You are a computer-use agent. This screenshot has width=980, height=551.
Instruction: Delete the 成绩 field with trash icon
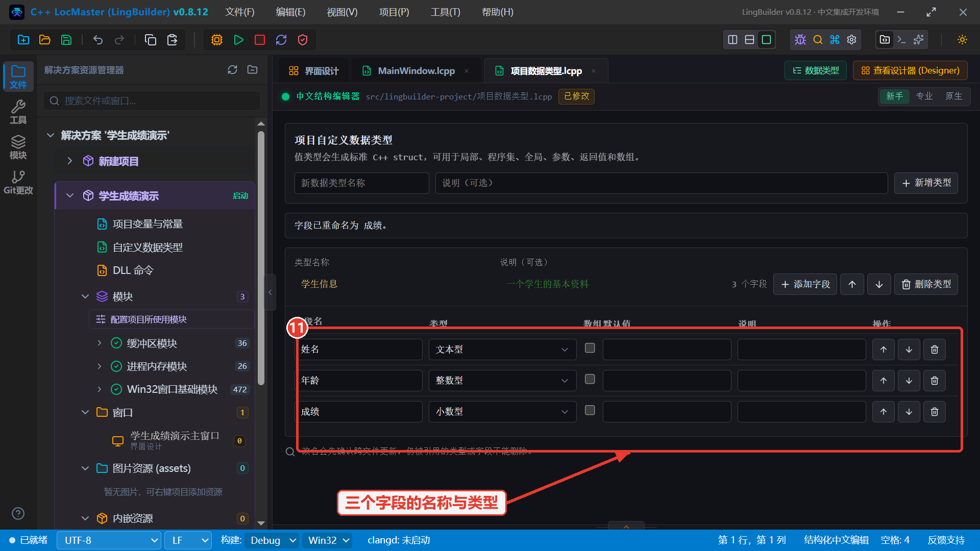[934, 412]
